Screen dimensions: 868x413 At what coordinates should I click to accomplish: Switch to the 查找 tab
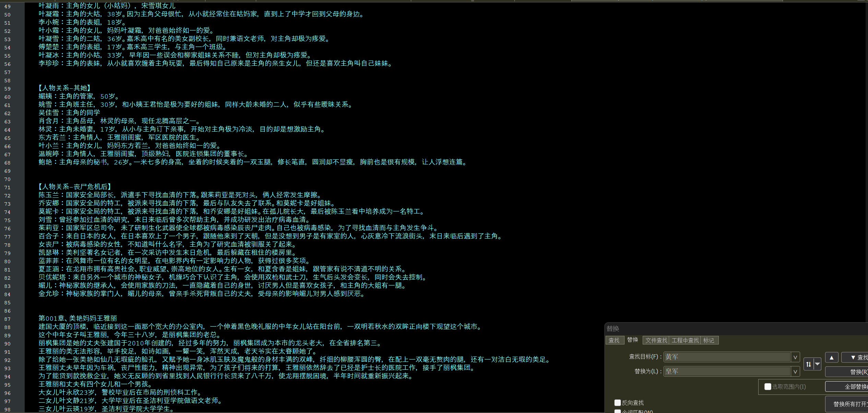coord(614,340)
